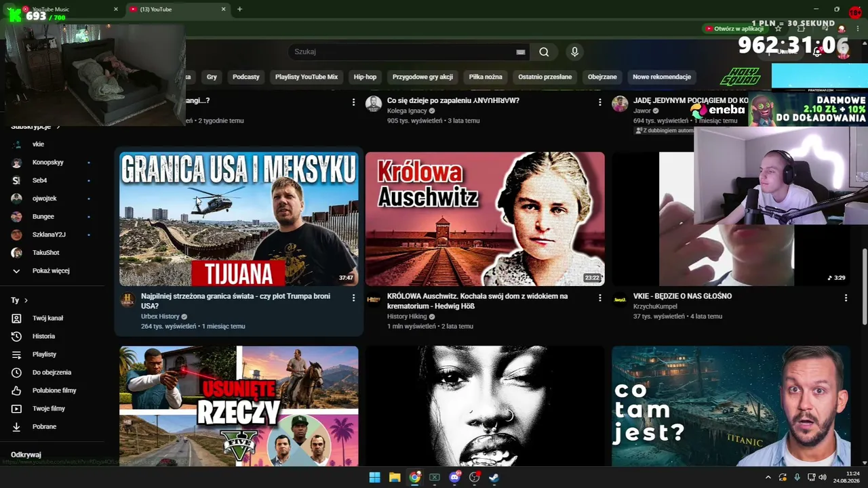Open Windows Start menu

(x=374, y=477)
